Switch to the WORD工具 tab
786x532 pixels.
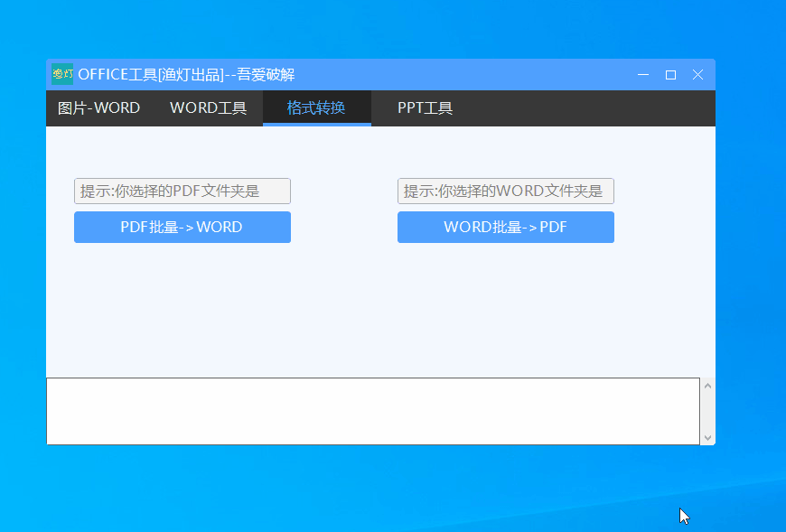click(208, 108)
